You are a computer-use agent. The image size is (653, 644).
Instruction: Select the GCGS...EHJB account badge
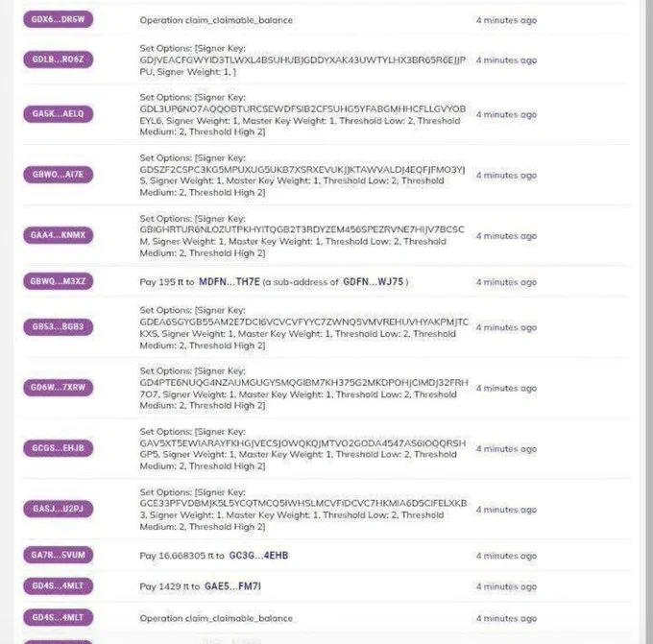pyautogui.click(x=58, y=448)
